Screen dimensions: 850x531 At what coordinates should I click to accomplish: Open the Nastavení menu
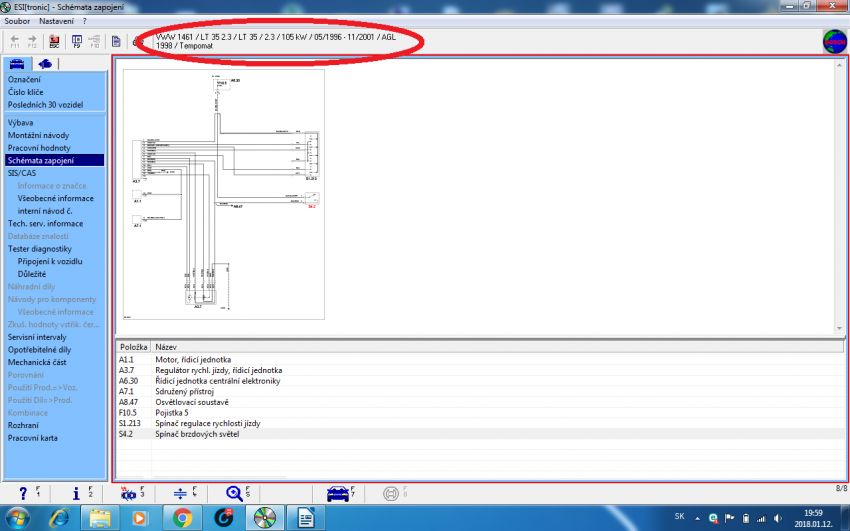tap(56, 21)
